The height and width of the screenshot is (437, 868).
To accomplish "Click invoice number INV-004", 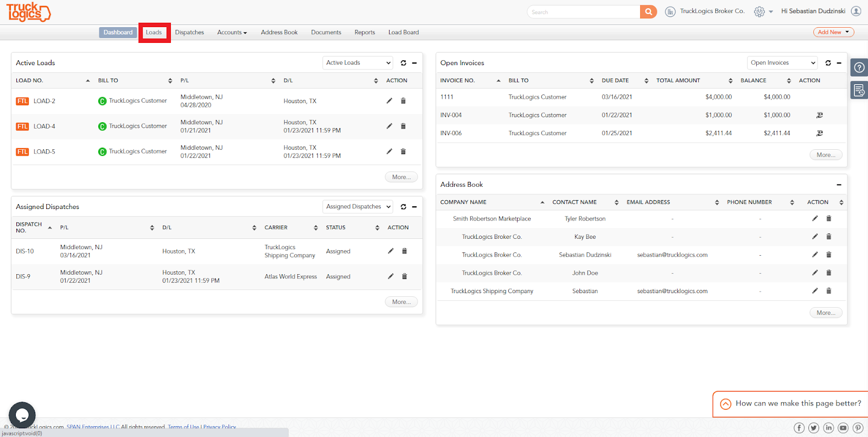I will click(451, 115).
